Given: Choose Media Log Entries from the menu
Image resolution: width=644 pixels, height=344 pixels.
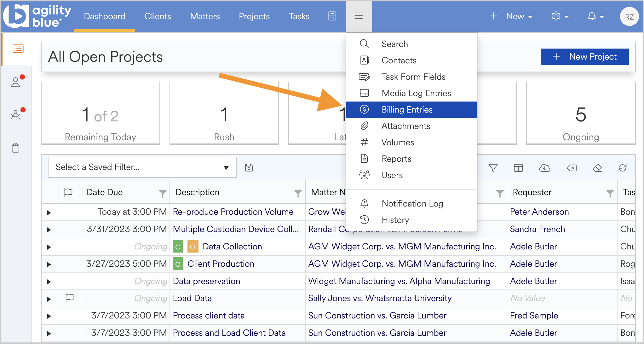Looking at the screenshot, I should 411,93.
